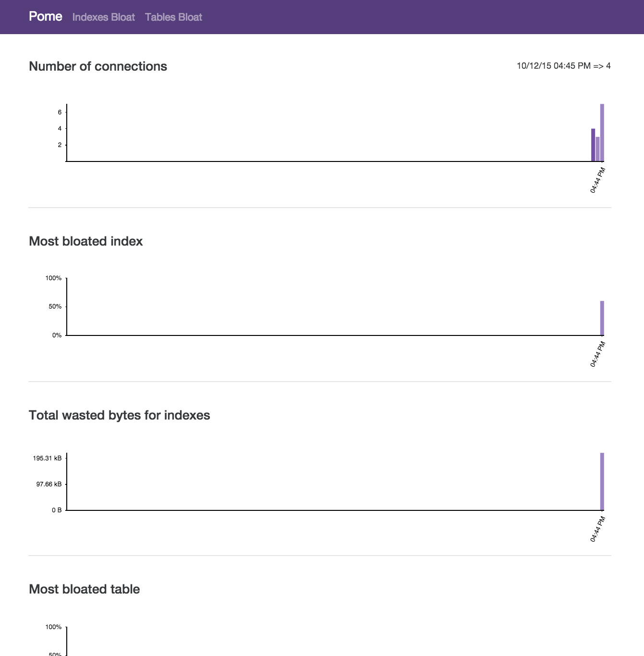The image size is (644, 656).
Task: Go to Indexes Bloat page
Action: coord(104,17)
